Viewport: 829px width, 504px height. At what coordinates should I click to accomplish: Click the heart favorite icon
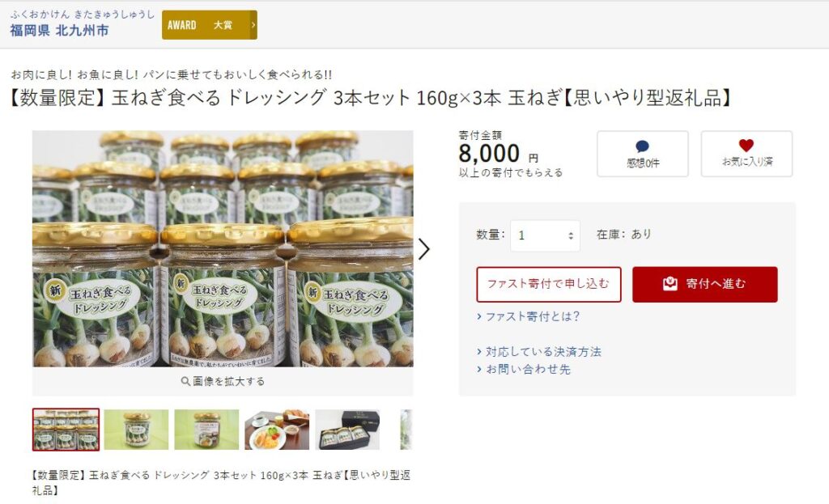click(746, 146)
